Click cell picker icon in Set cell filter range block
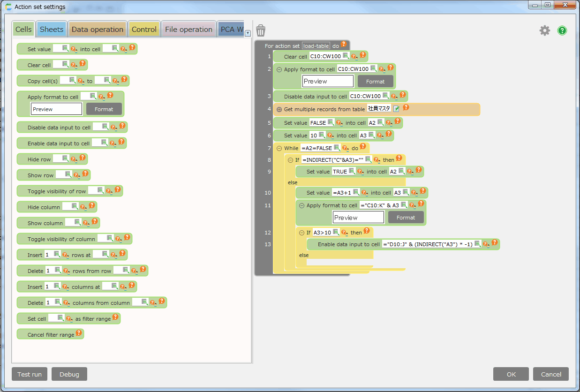Viewport: 580px width, 392px height. click(60, 318)
